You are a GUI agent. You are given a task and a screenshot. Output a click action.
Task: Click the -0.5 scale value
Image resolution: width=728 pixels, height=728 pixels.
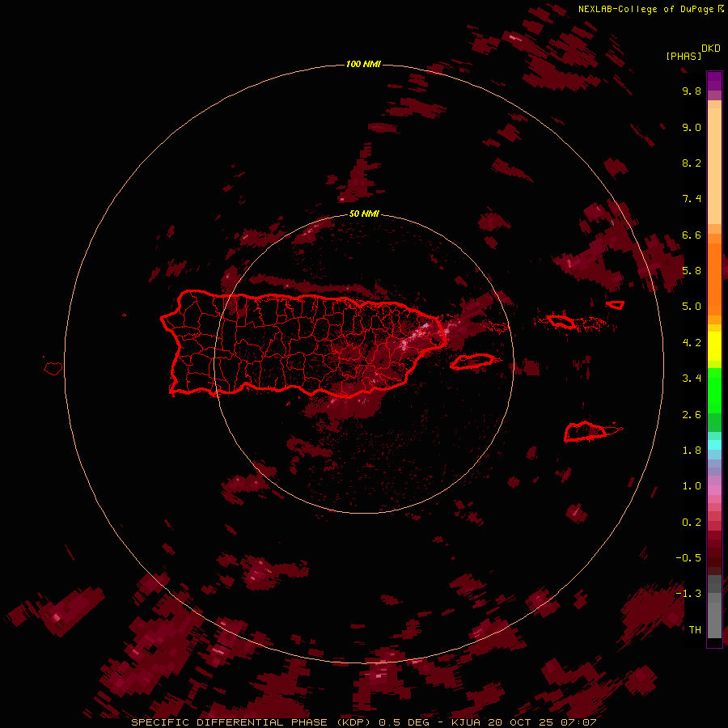click(x=688, y=557)
